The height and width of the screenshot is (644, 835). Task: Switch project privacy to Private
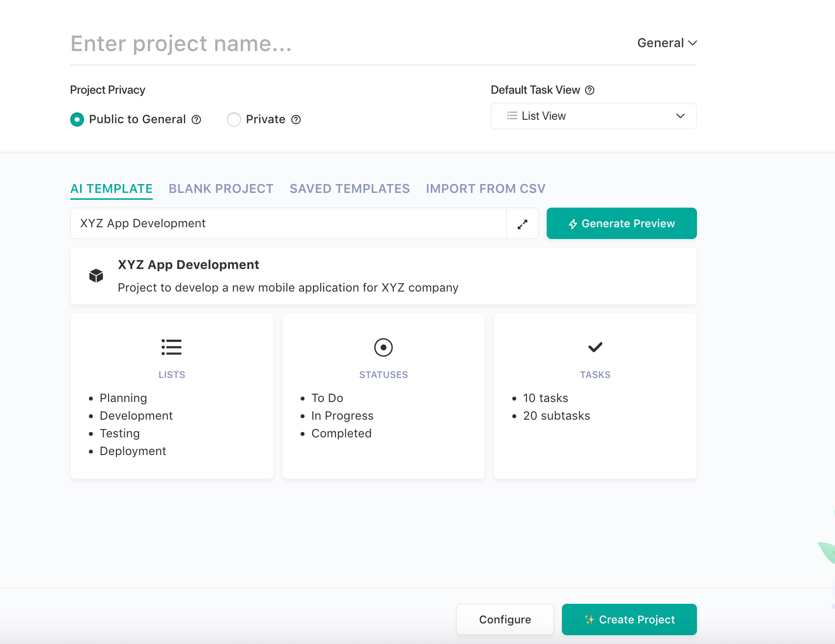click(x=234, y=119)
